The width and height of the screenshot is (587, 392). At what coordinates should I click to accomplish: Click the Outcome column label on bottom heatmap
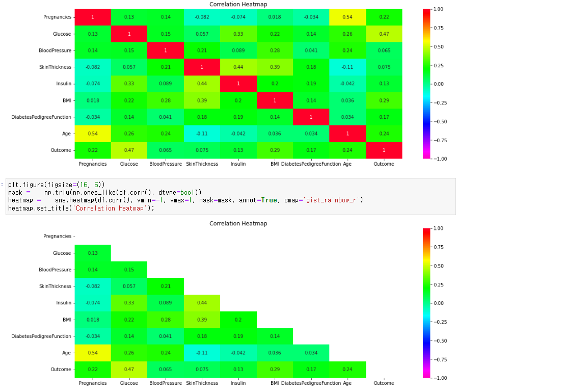point(384,383)
